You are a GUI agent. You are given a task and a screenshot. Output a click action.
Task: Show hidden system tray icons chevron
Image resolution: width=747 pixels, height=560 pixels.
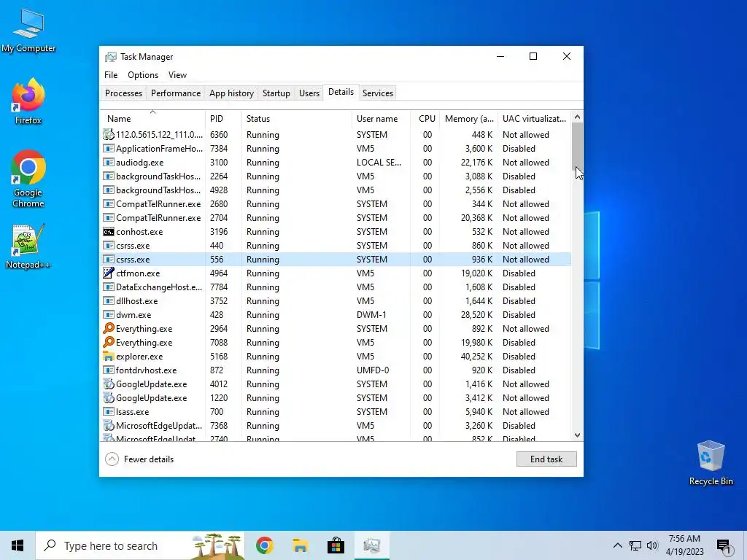click(x=617, y=545)
